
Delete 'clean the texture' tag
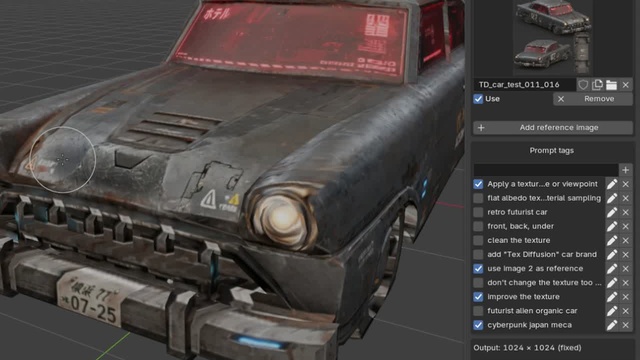coord(625,240)
